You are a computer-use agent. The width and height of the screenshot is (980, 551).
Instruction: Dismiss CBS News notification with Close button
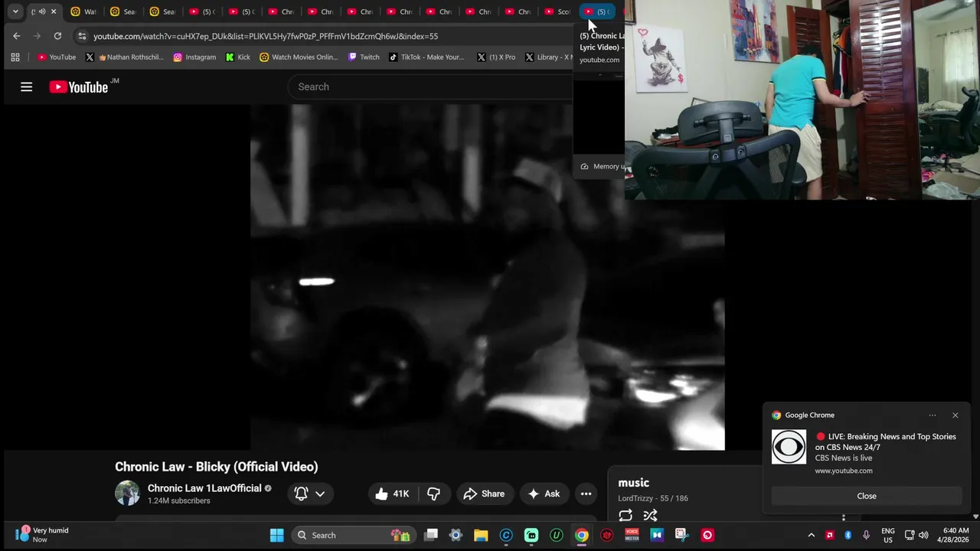[x=867, y=496]
